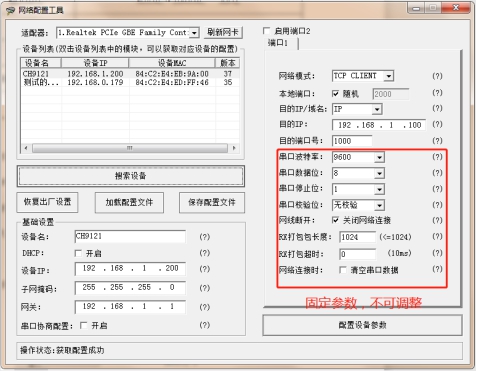Open help (?) for DHCP
The width and height of the screenshot is (477, 371).
pos(205,253)
